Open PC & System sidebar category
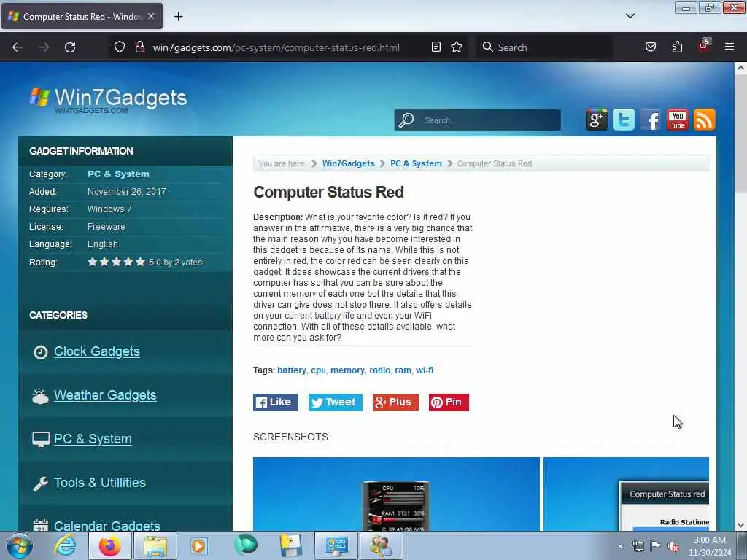The width and height of the screenshot is (747, 560). click(x=93, y=439)
